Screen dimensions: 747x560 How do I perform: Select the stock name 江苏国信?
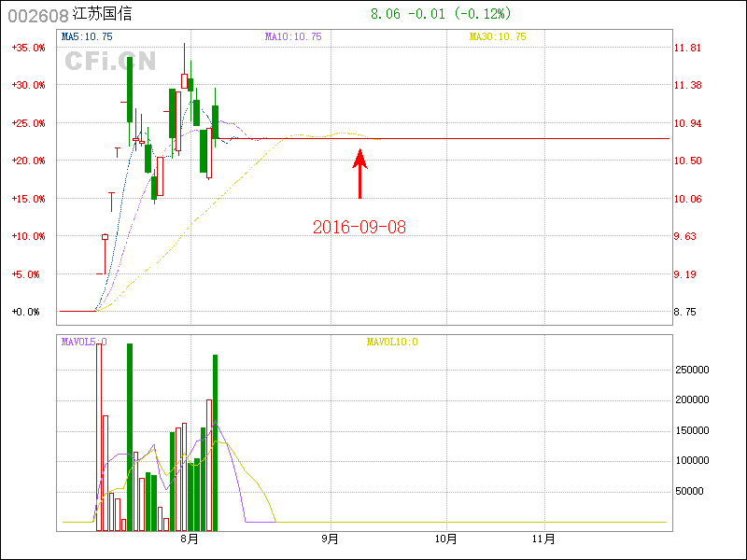tap(103, 14)
